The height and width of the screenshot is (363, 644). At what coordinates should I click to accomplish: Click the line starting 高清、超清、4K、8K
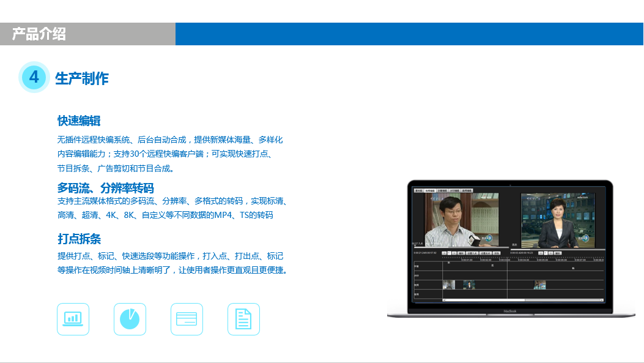click(x=165, y=215)
